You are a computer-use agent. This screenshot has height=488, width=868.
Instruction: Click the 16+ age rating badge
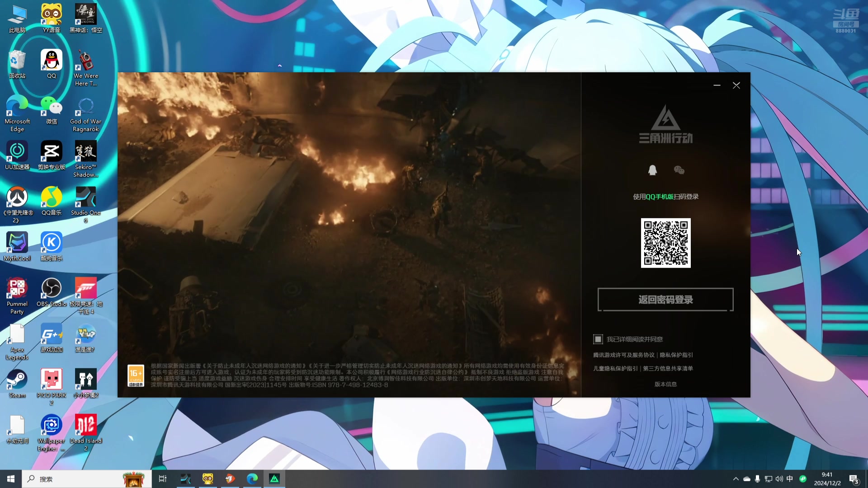[x=136, y=375]
